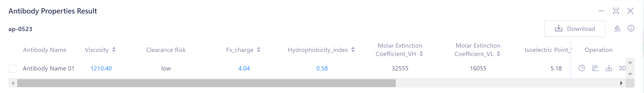Click the vertical scrollbar down arrow
The height and width of the screenshot is (93, 644).
click(x=630, y=74)
